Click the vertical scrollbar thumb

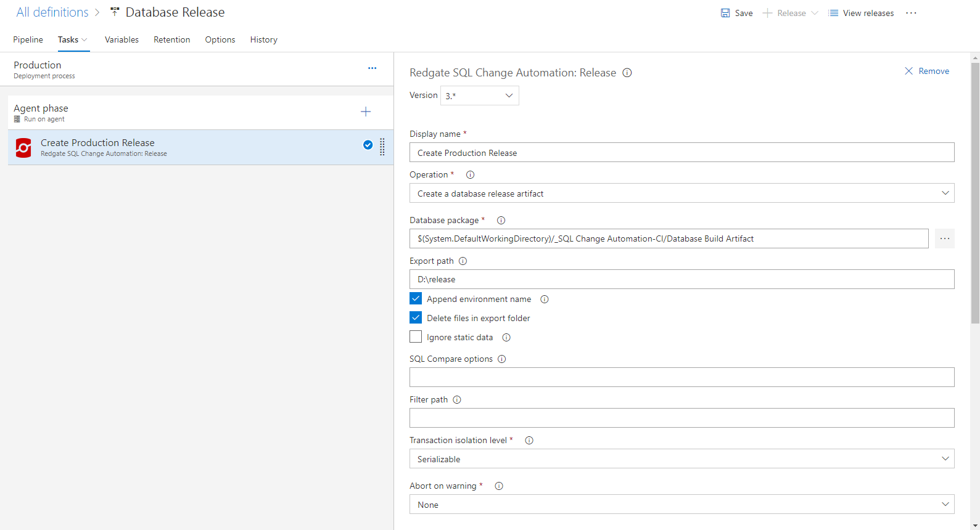pos(975,193)
